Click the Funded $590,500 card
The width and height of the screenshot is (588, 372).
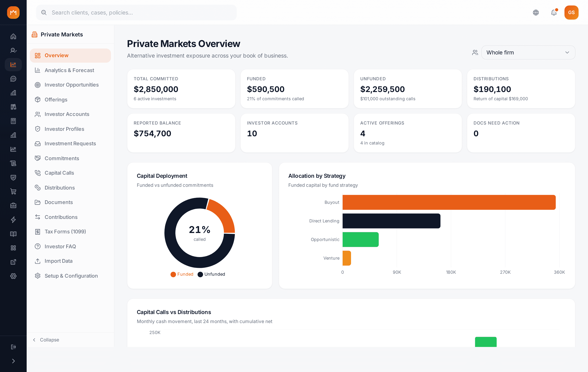click(x=294, y=89)
